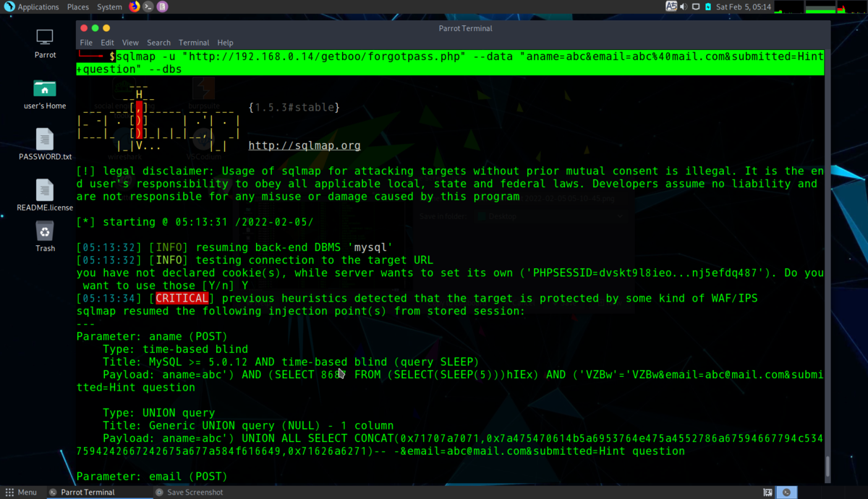This screenshot has height=499, width=868.
Task: Launch Firefox from the top panel
Action: (135, 7)
